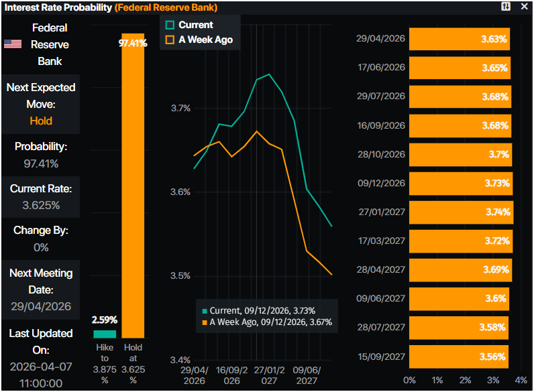Select the 15/09/2027 3.56% rate bar
Viewport: 534px width, 392px height.
point(458,356)
